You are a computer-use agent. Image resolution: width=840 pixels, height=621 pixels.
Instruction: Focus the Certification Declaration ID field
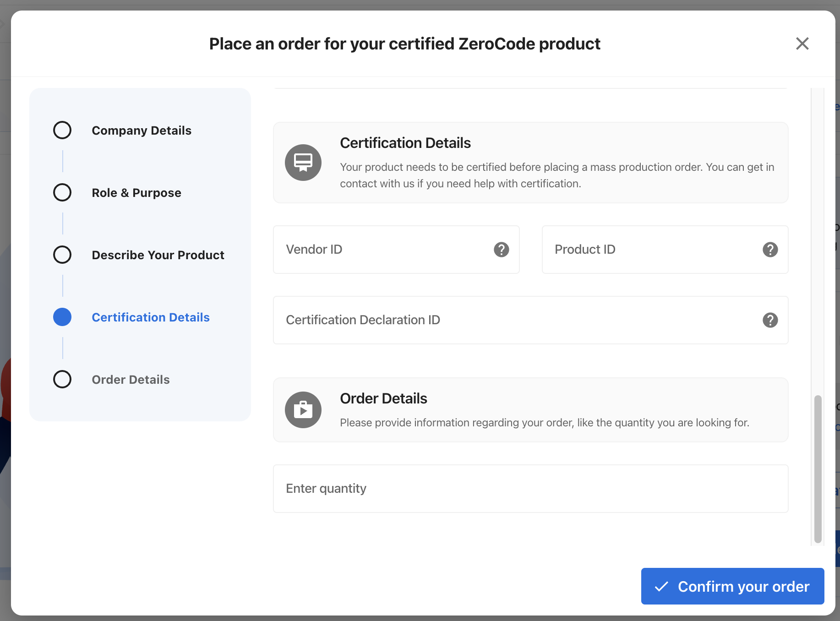click(531, 320)
